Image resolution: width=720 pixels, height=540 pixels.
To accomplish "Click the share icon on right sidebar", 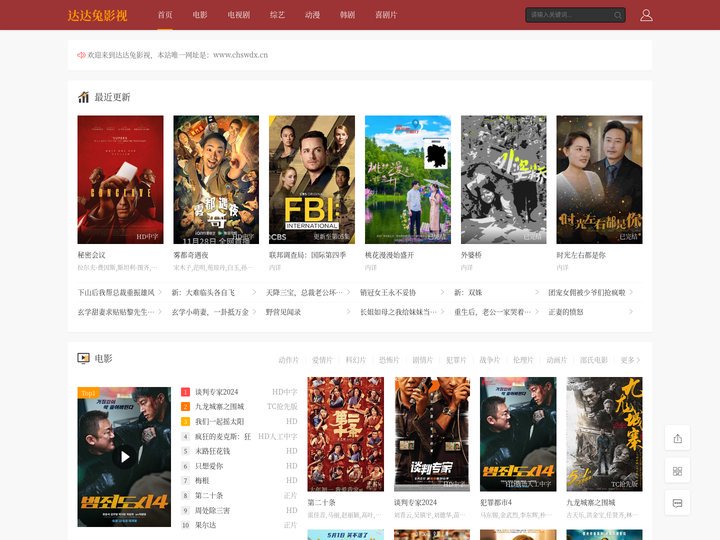I will (677, 439).
